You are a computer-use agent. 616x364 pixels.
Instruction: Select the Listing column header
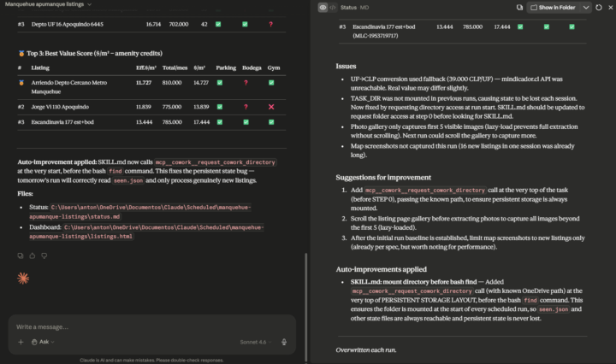[40, 68]
